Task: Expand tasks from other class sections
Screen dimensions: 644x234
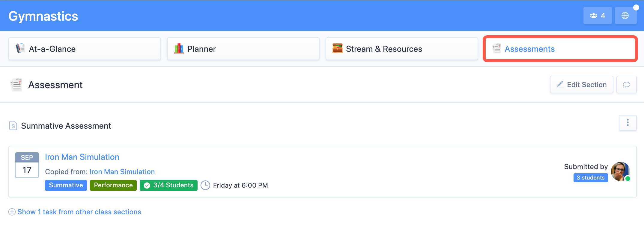Action: click(x=75, y=212)
